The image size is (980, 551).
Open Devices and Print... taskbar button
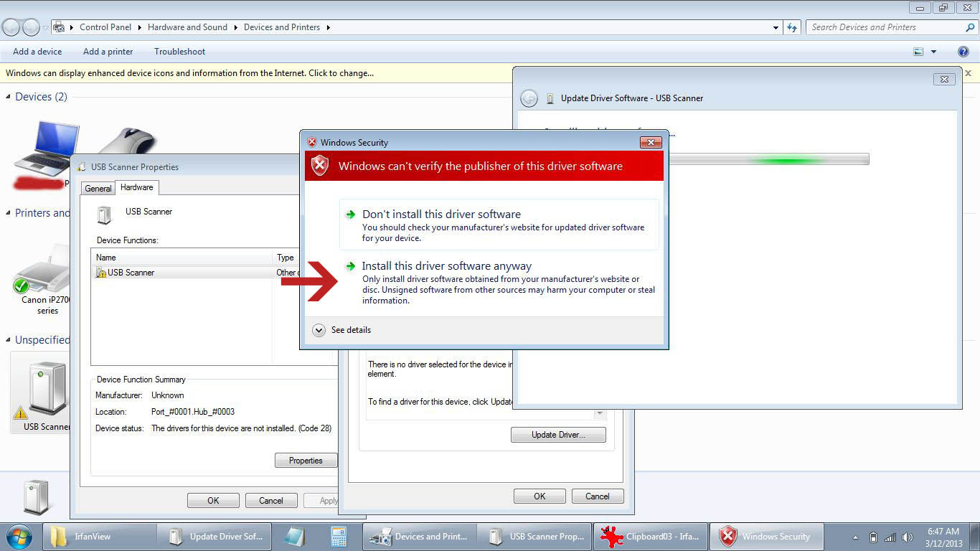click(419, 536)
